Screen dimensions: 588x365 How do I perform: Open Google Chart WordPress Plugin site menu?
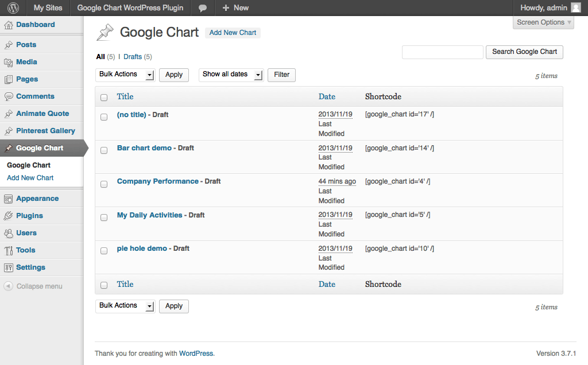coord(130,8)
